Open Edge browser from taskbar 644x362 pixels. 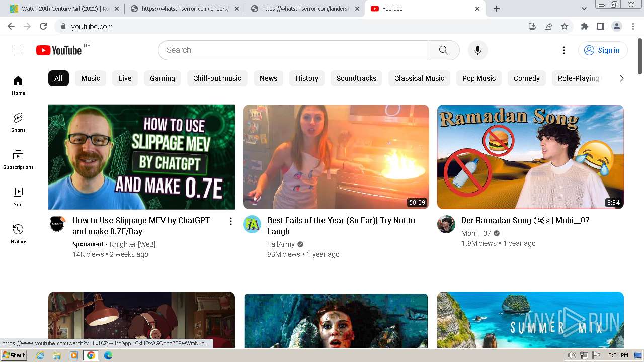[108, 355]
